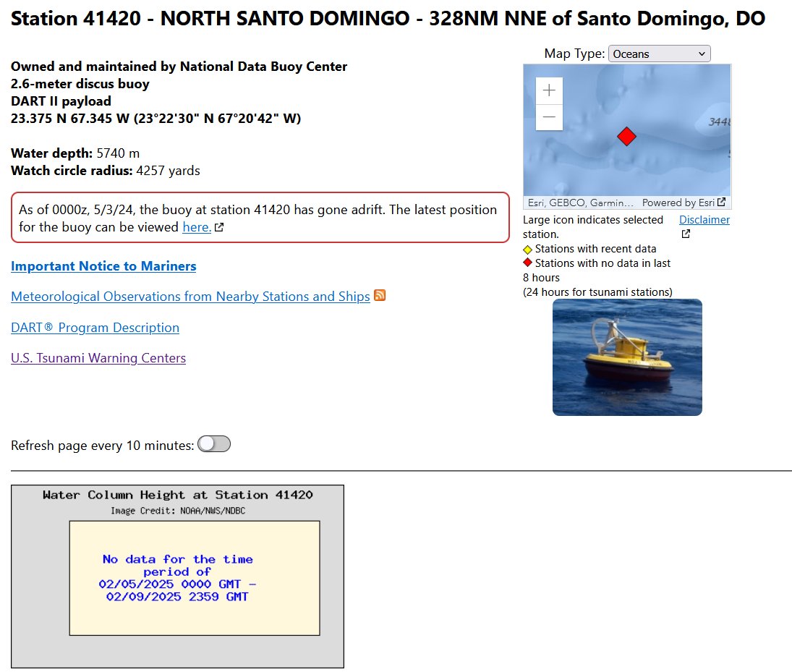Viewport: 792px width, 672px height.
Task: Click the '3448' depth label on map
Action: coord(719,122)
